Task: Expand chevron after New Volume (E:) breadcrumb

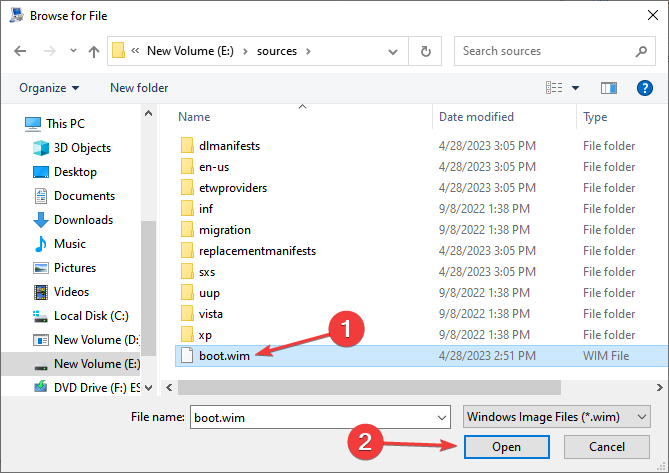Action: [x=245, y=52]
